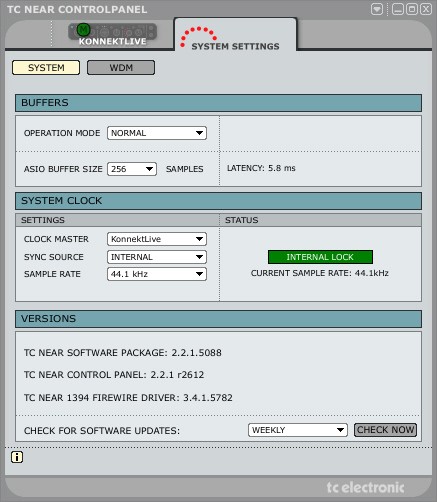Click the red dotted System Settings icon
Image resolution: width=437 pixels, height=502 pixels.
(198, 37)
